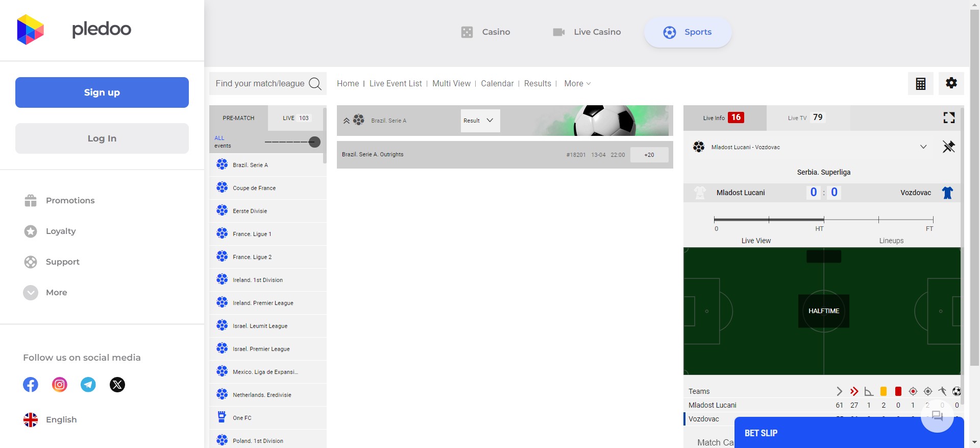Click the red card stat icon
The image size is (980, 448).
coord(898,391)
